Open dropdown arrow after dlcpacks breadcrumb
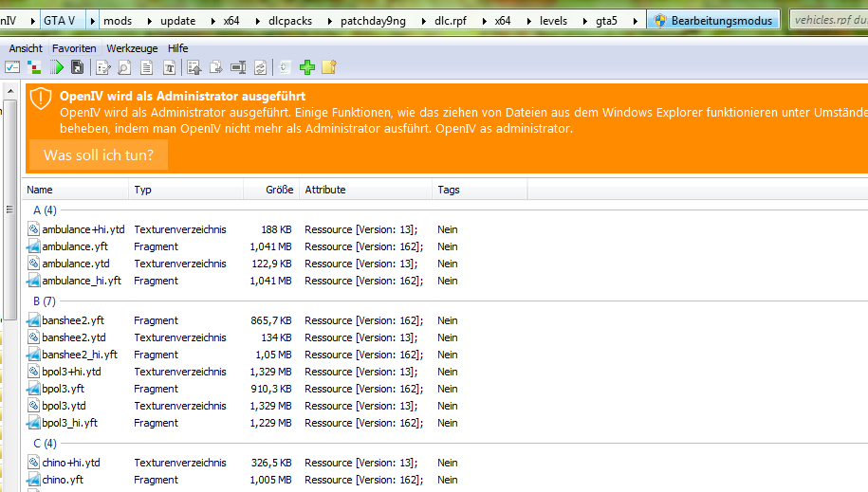This screenshot has height=492, width=868. [x=329, y=21]
